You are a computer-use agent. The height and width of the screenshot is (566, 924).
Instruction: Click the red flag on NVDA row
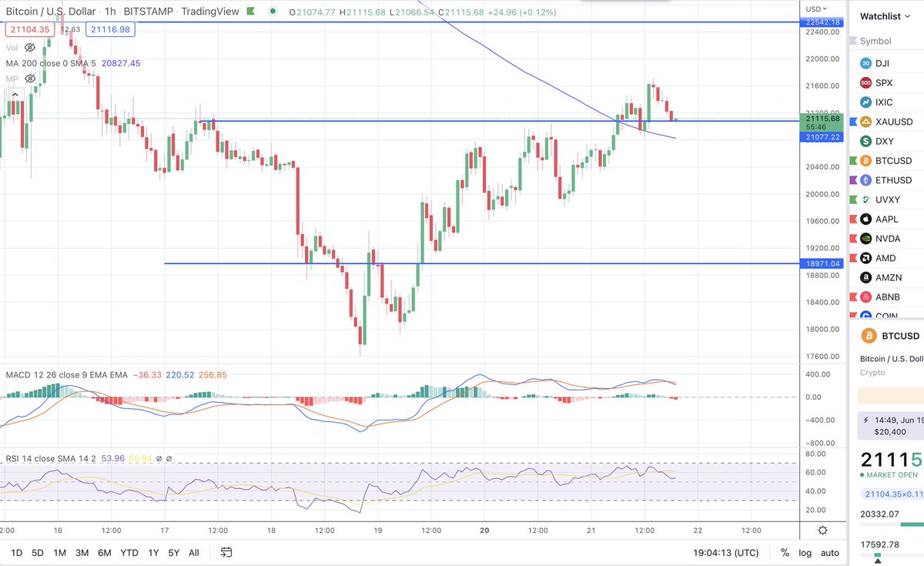[852, 239]
